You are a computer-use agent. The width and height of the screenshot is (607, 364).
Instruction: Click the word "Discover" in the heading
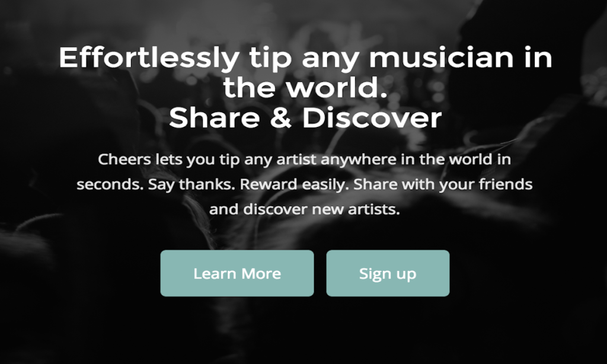click(372, 118)
